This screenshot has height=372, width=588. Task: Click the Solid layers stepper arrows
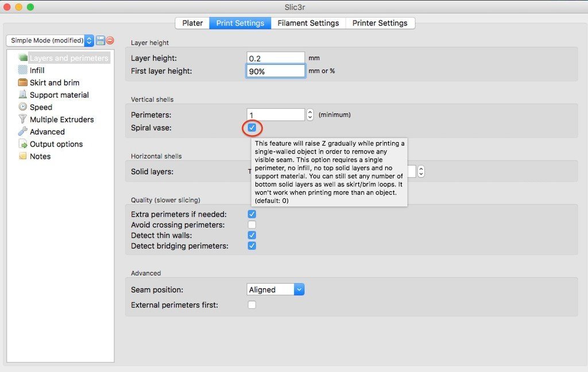coord(421,171)
